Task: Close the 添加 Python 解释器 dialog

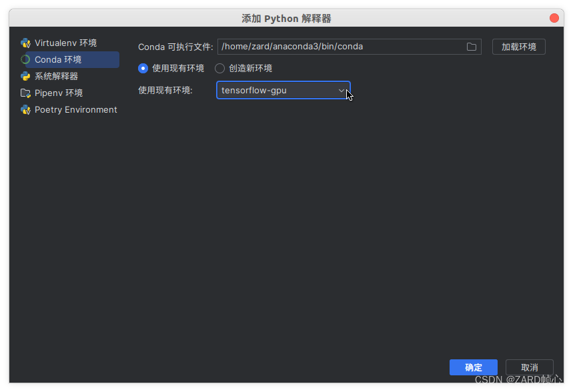Action: point(554,18)
